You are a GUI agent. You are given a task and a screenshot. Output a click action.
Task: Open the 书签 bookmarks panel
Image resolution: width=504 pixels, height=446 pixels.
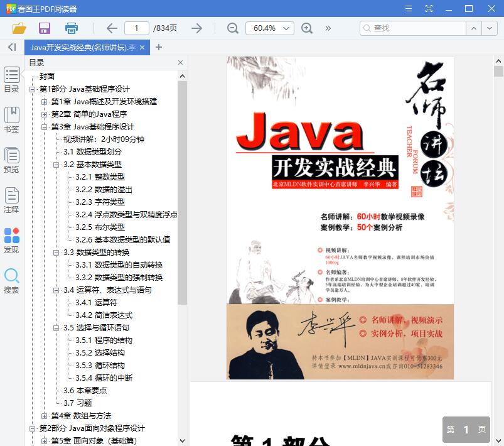click(x=11, y=120)
